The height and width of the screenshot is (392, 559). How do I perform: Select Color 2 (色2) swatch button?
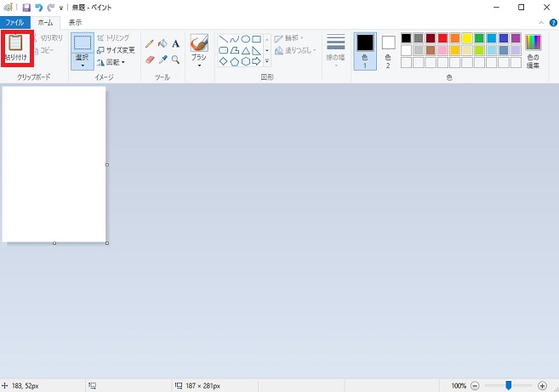pyautogui.click(x=388, y=51)
